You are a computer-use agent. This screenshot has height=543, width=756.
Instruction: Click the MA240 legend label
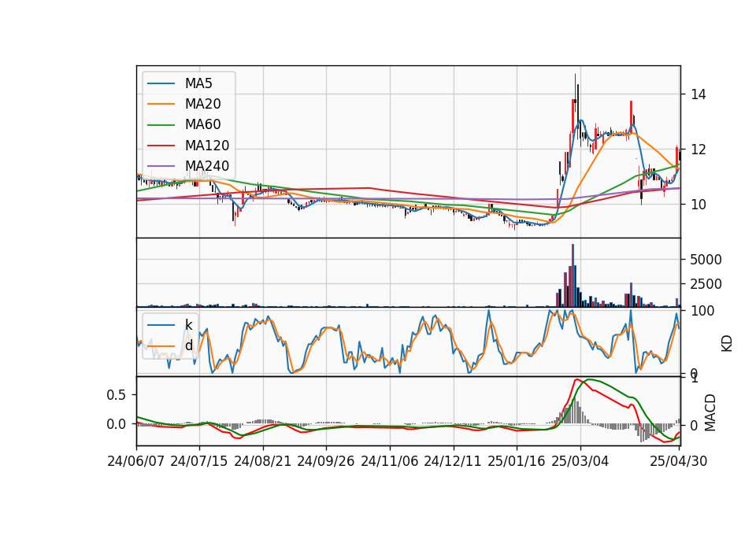[207, 166]
